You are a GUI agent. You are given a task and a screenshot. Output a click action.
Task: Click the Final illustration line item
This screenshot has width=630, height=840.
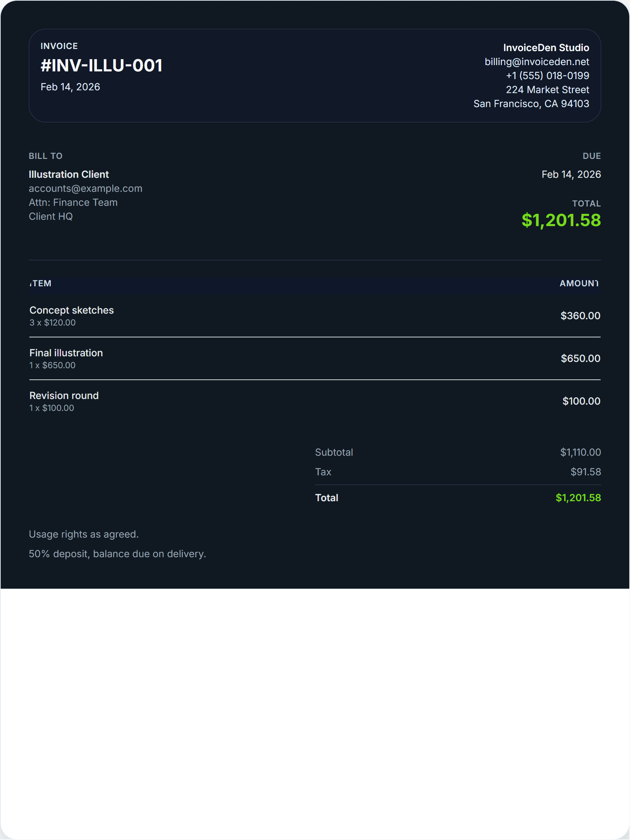66,353
